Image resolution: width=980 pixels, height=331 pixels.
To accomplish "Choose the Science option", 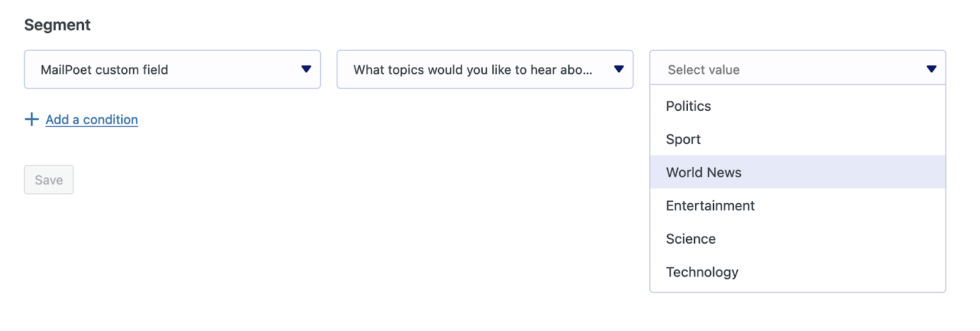I will point(691,239).
